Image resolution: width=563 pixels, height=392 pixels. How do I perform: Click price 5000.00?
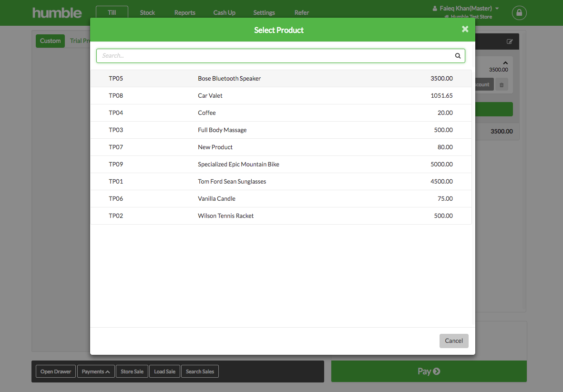coord(441,164)
